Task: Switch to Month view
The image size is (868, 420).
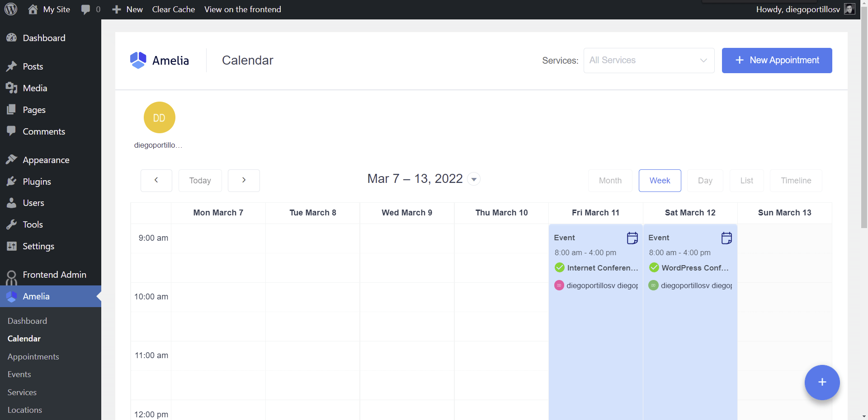Action: point(610,181)
